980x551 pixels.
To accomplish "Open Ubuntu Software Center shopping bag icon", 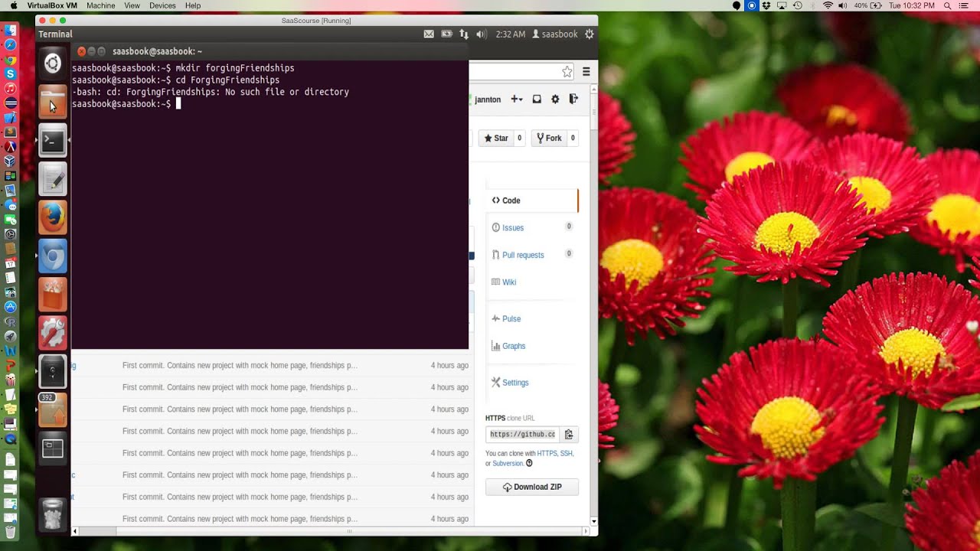I will 53,295.
